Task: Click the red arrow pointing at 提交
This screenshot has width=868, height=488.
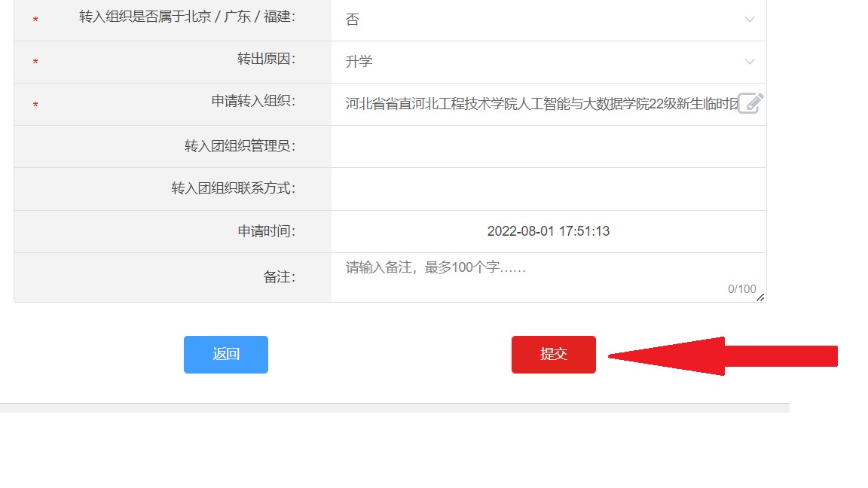Action: pyautogui.click(x=723, y=356)
